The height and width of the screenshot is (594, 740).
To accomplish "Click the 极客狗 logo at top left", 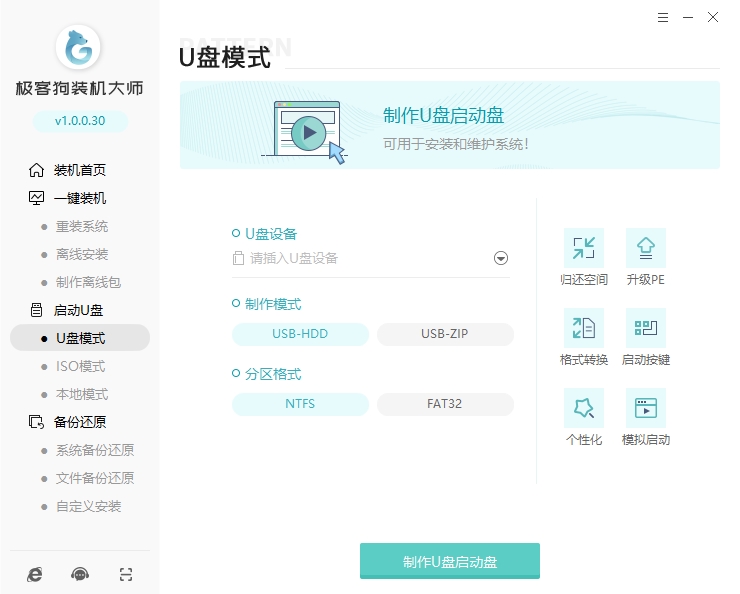I will (x=78, y=47).
